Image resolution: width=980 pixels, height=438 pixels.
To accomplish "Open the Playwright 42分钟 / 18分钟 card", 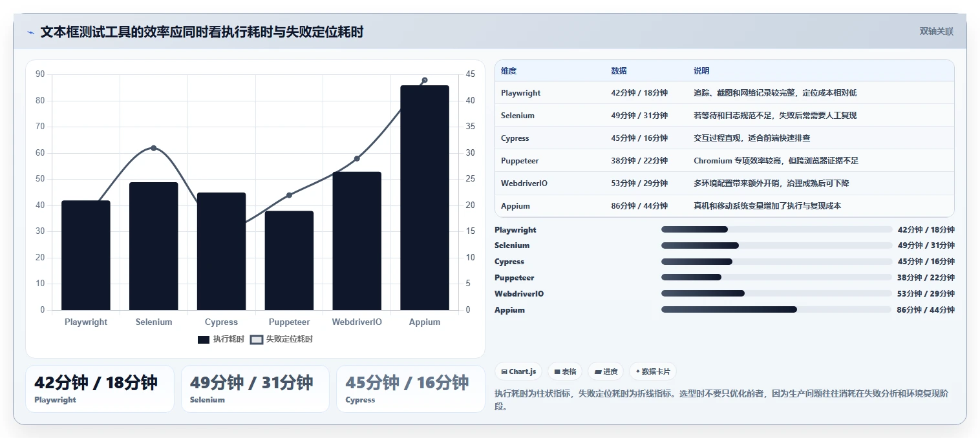I will point(100,389).
